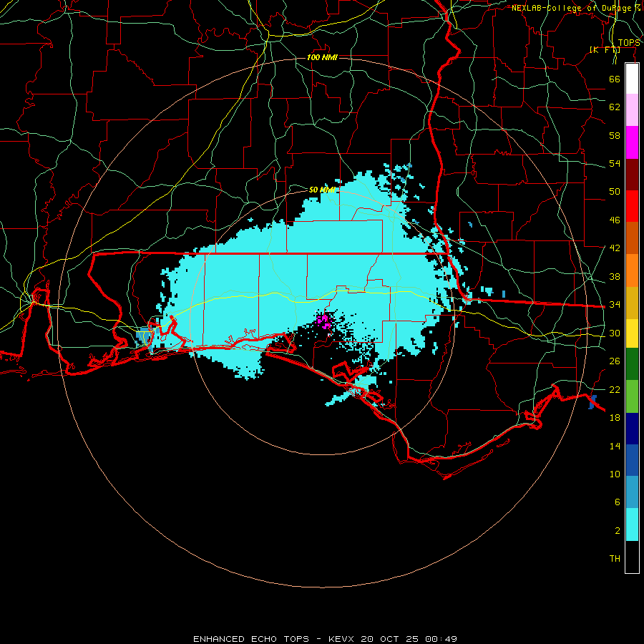The image size is (644, 644).
Task: Select the cyan legend band at the scale bottom
Action: (632, 525)
